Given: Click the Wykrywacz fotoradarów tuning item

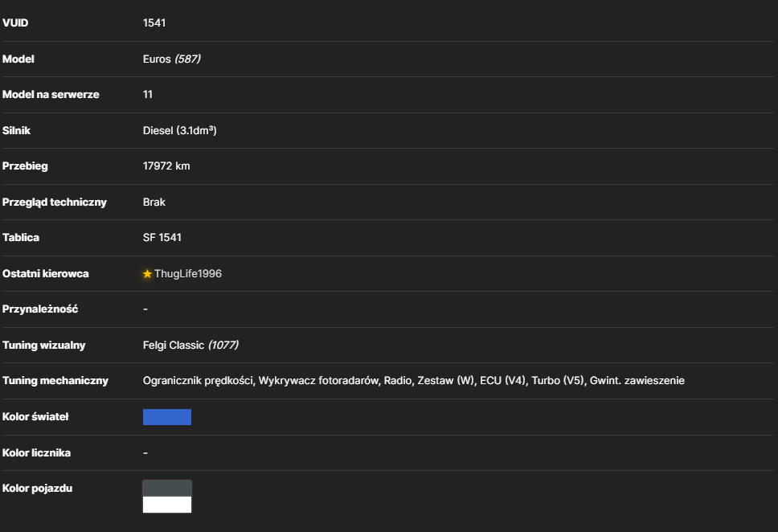Looking at the screenshot, I should pos(318,381).
